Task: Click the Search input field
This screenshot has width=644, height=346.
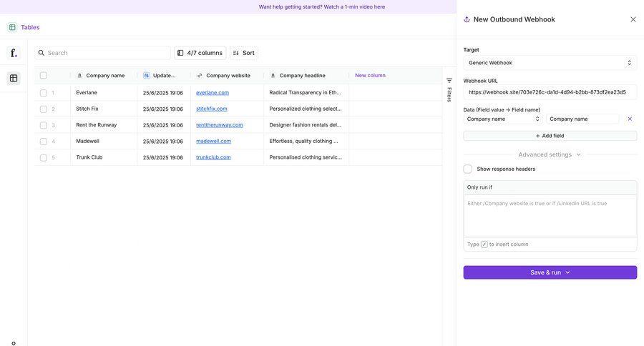Action: tap(102, 53)
